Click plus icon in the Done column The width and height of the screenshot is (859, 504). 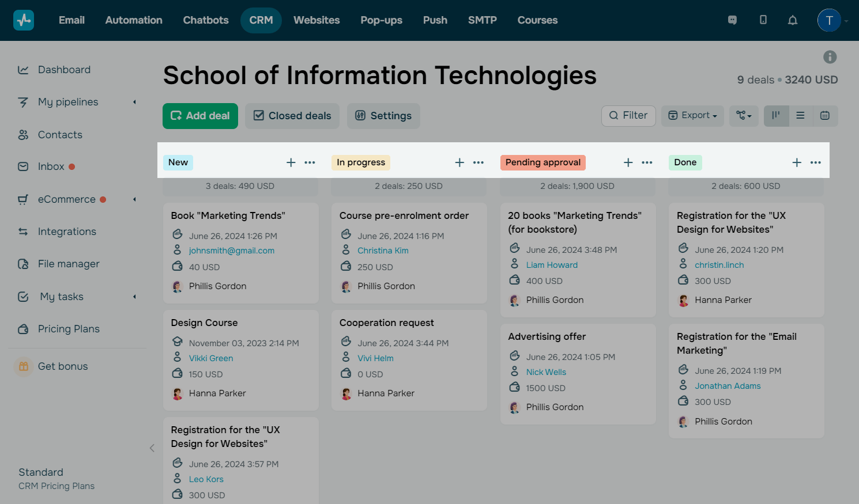pos(797,162)
